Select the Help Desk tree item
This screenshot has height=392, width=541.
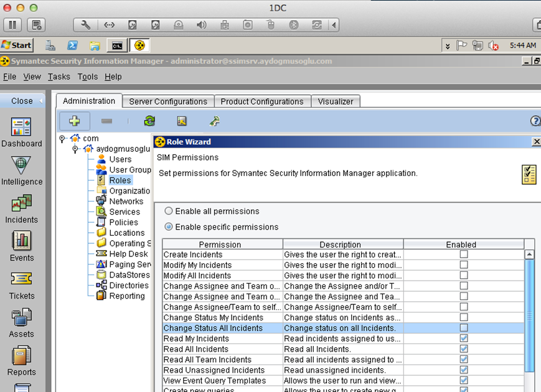(128, 254)
